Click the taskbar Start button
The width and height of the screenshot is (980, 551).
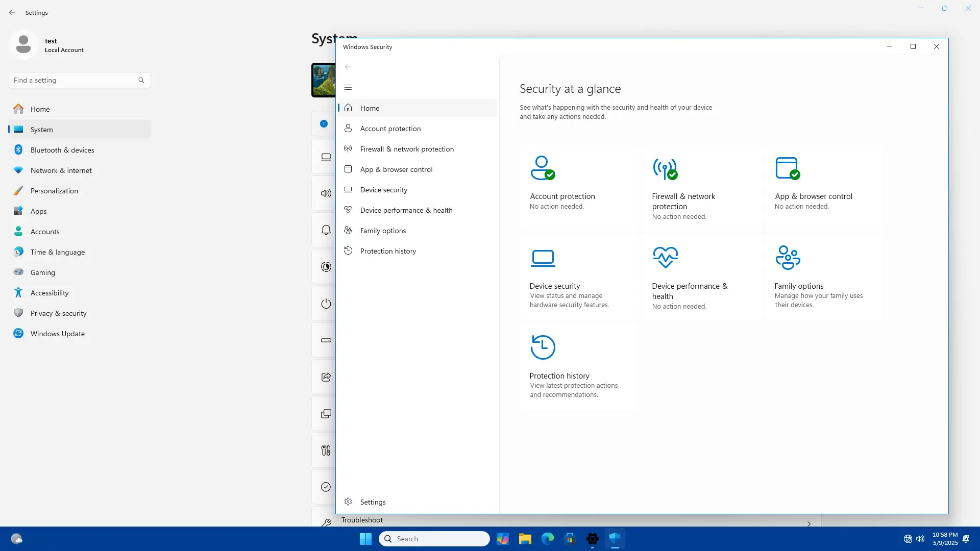click(365, 539)
